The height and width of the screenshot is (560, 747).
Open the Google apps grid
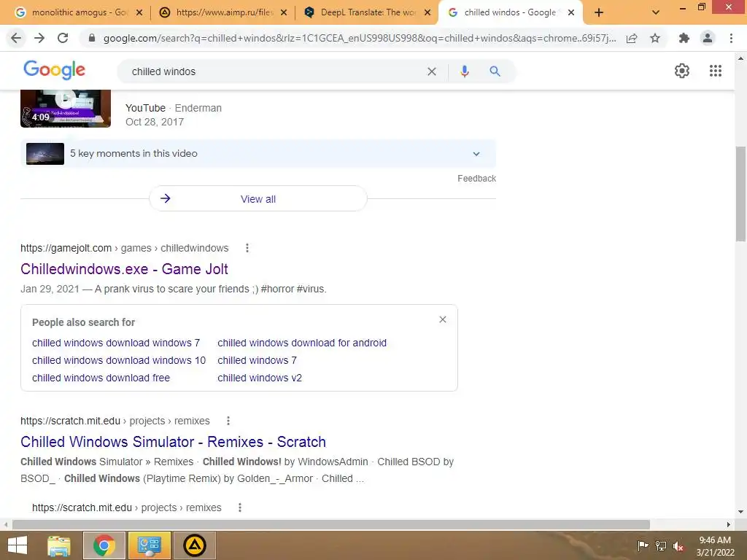(x=716, y=71)
